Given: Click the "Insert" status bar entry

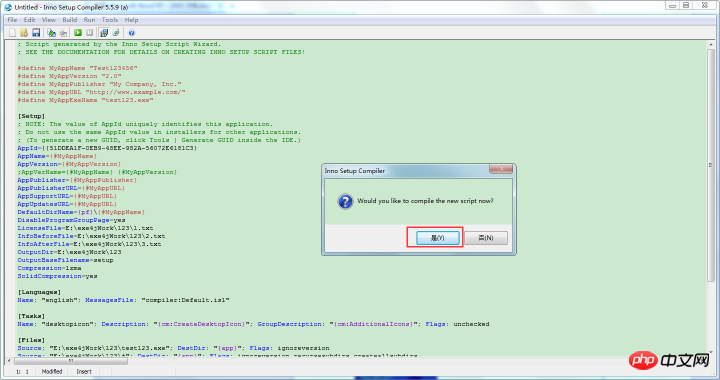Looking at the screenshot, I should click(84, 372).
